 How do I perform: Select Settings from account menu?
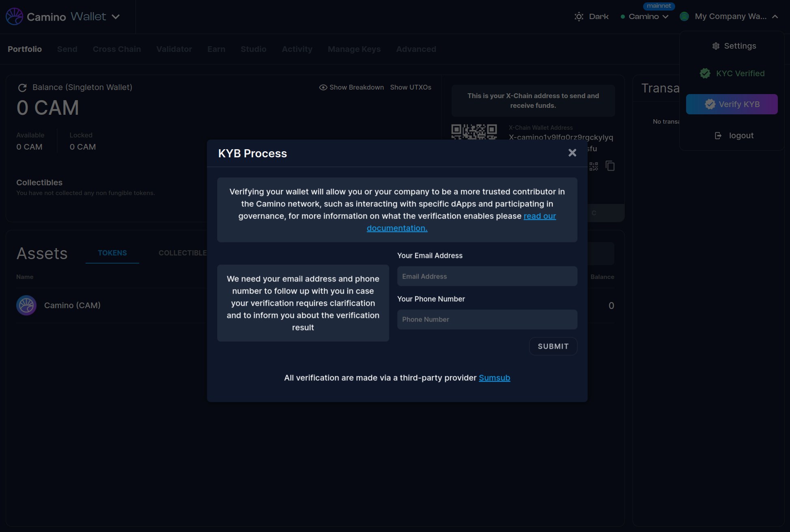(734, 46)
